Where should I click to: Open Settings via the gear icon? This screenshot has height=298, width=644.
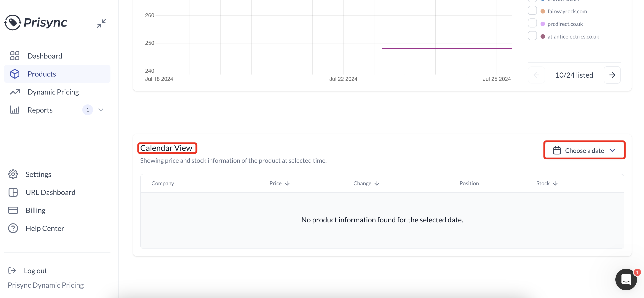coord(13,174)
